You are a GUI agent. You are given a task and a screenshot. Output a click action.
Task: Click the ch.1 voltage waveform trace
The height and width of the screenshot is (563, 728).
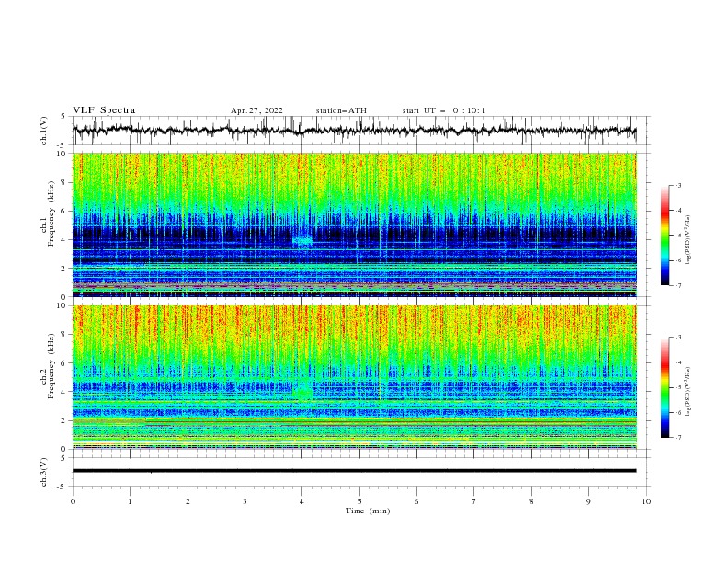pos(354,131)
